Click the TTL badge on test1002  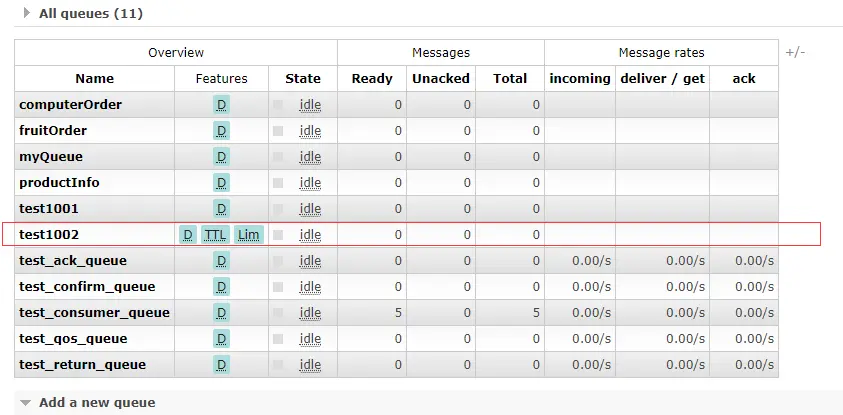(215, 234)
